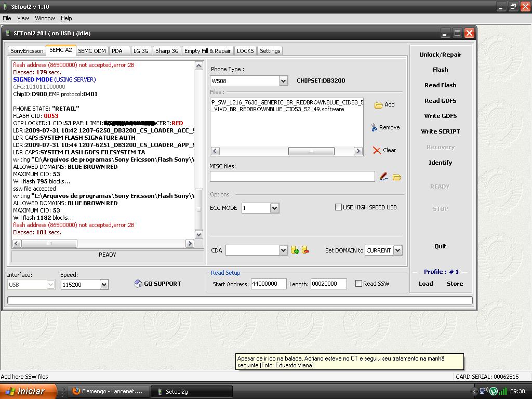Click the Flash button
Image resolution: width=532 pixels, height=399 pixels.
point(441,70)
